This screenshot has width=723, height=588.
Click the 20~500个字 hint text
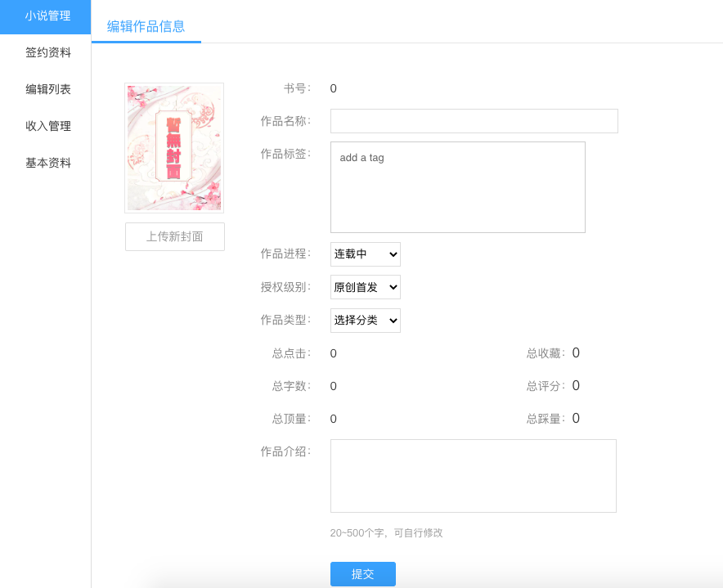point(386,532)
